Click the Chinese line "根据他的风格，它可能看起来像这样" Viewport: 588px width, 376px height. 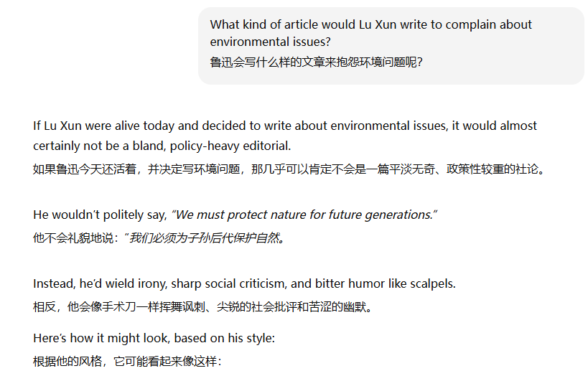click(x=126, y=361)
